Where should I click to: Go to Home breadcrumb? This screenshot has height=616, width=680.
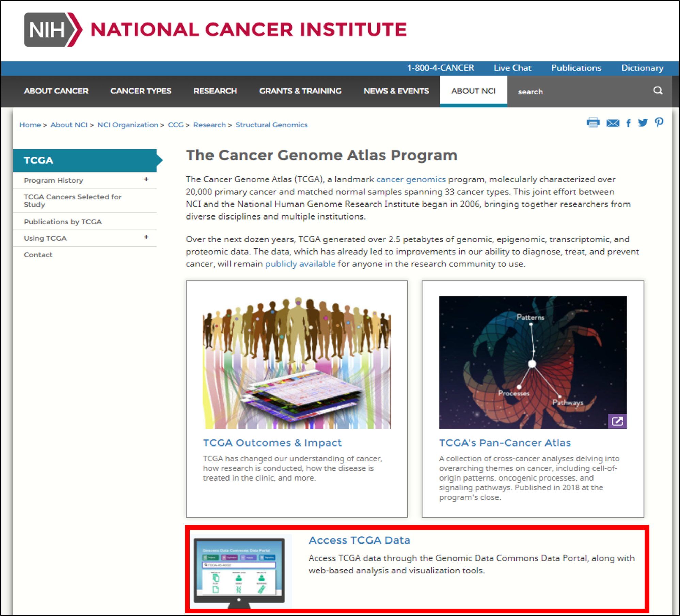point(30,125)
